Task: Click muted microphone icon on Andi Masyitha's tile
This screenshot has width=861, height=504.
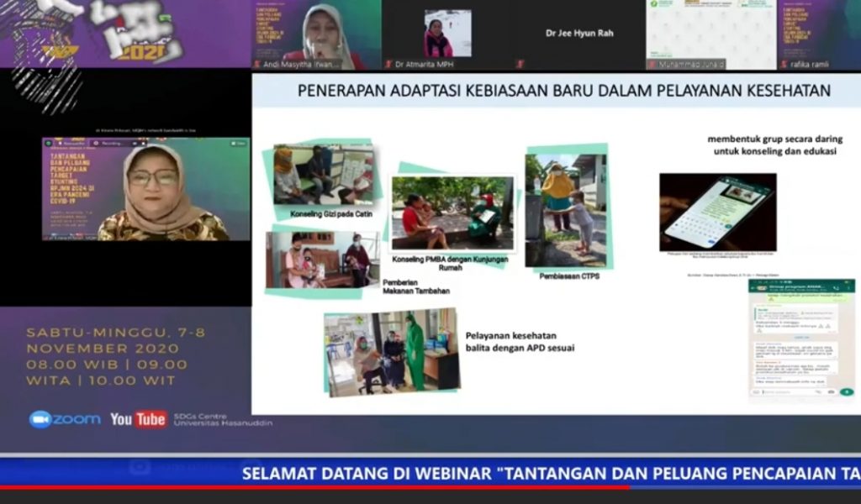Action: coord(257,65)
